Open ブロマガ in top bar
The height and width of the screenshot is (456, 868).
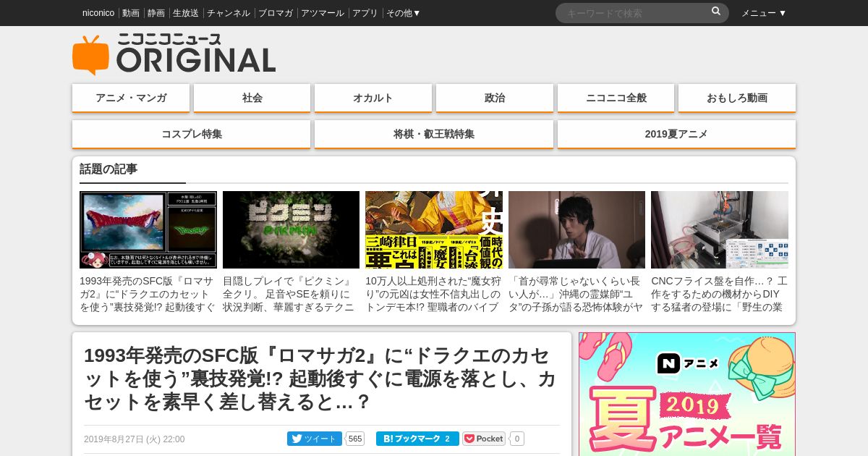[x=276, y=13]
